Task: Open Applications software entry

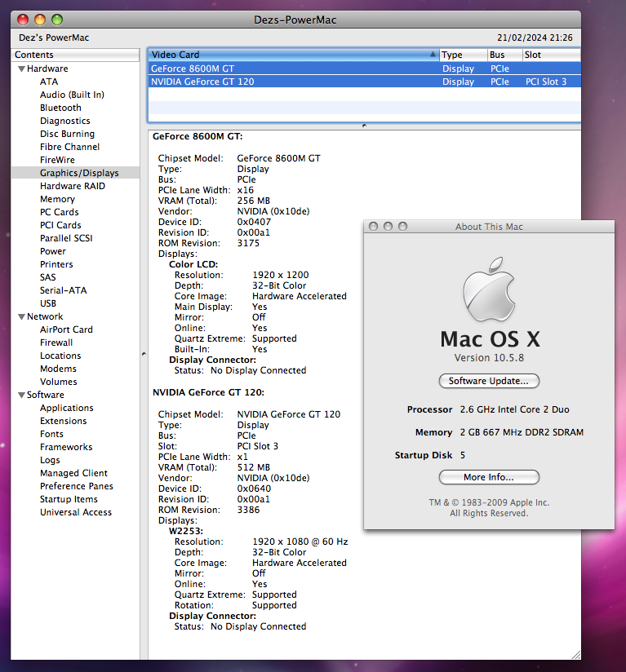Action: coord(67,408)
